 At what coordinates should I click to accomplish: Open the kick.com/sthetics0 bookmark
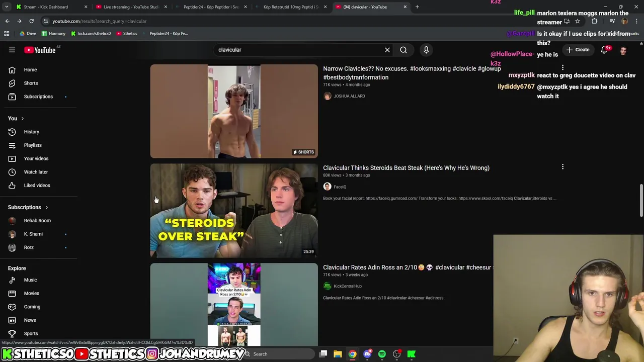pos(91,34)
